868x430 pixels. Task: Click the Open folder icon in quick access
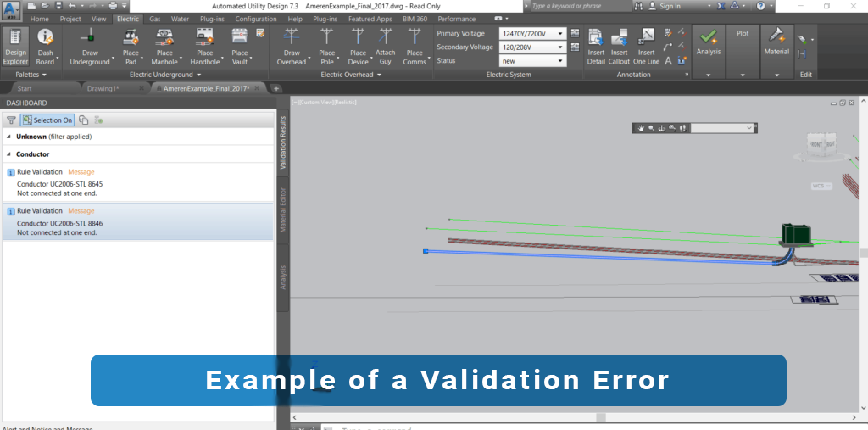[45, 6]
